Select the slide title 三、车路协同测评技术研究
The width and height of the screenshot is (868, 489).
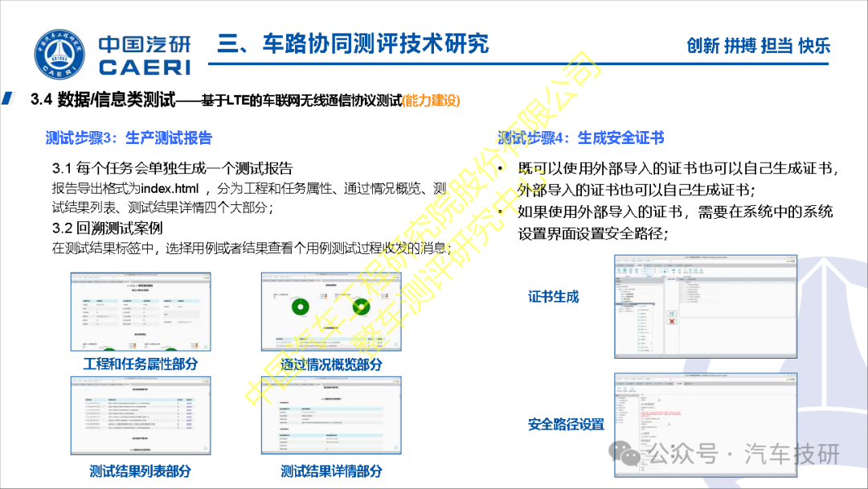click(x=353, y=43)
